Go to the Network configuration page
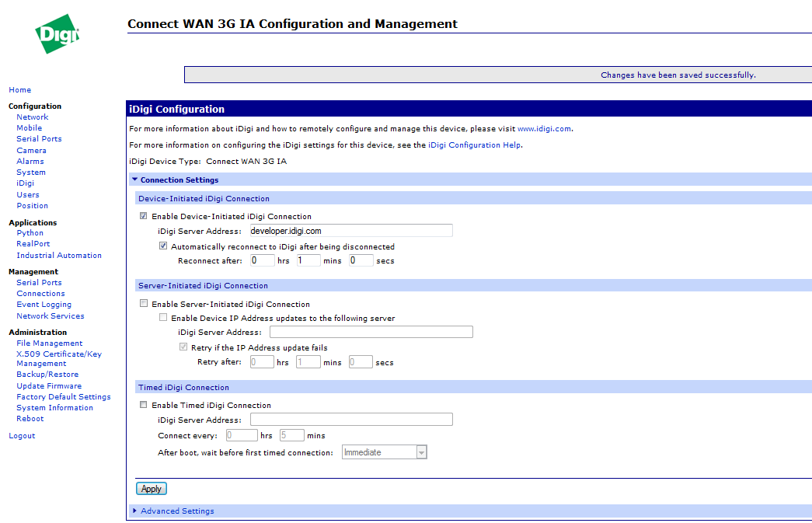 tap(33, 117)
